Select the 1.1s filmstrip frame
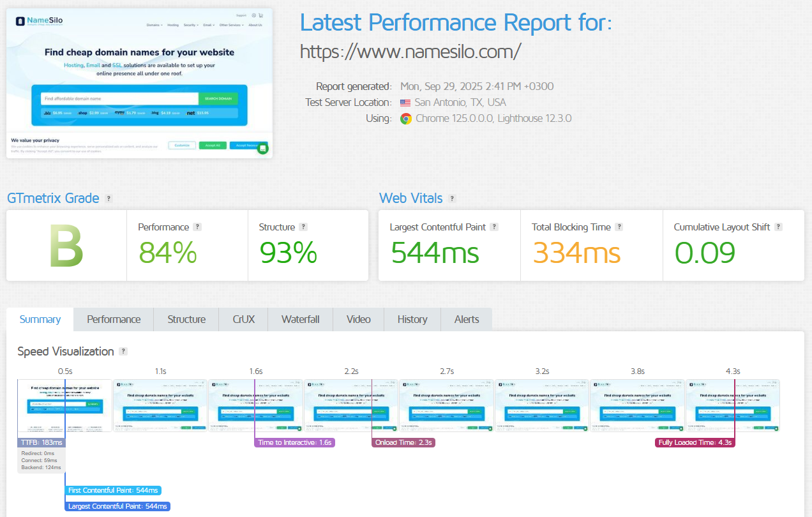The height and width of the screenshot is (517, 812). click(x=160, y=405)
